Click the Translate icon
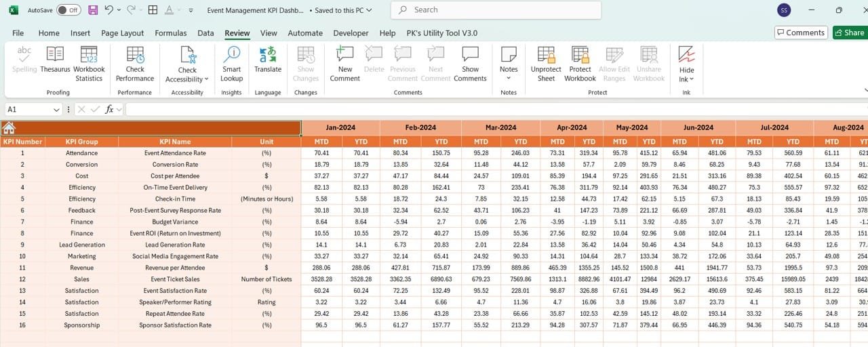Image resolution: width=868 pixels, height=347 pixels. point(268,55)
